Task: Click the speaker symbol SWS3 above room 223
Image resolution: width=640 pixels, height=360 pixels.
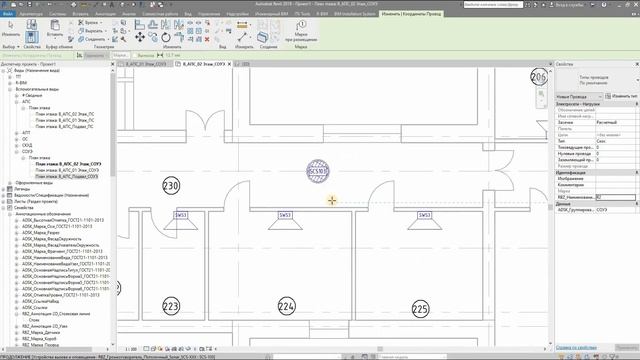Action: [x=181, y=220]
